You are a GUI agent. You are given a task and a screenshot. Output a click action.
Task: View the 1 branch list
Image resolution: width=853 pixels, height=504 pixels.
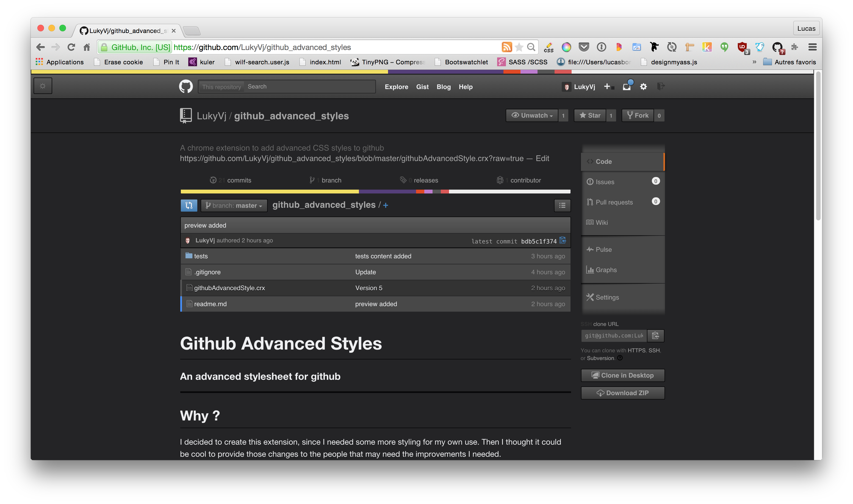tap(325, 180)
